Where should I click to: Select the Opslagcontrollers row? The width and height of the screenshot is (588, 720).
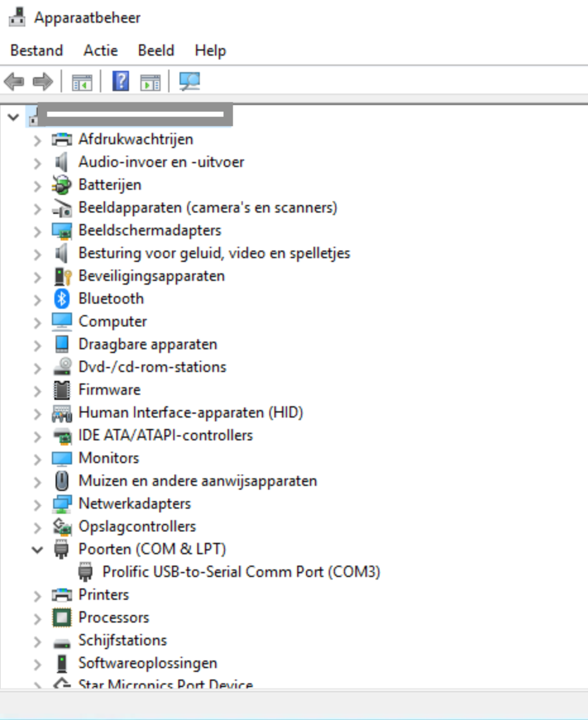click(x=137, y=526)
